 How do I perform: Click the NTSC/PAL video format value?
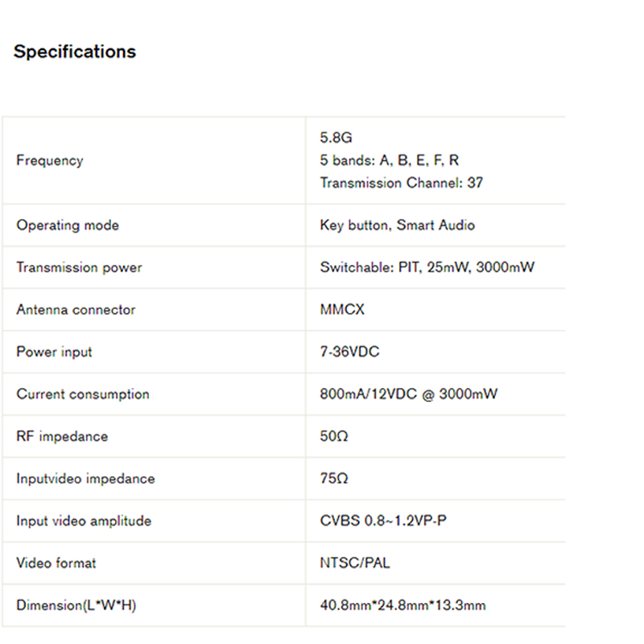(355, 563)
